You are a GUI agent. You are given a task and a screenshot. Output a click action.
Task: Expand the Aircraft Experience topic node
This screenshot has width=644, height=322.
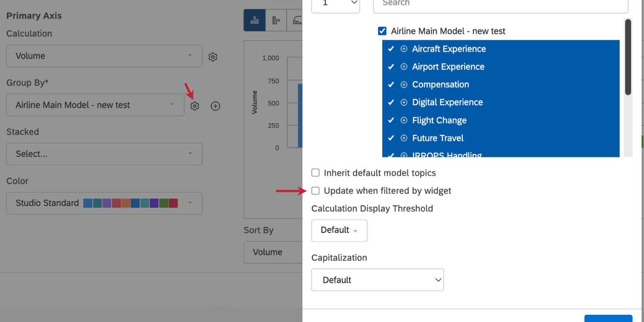pyautogui.click(x=404, y=49)
